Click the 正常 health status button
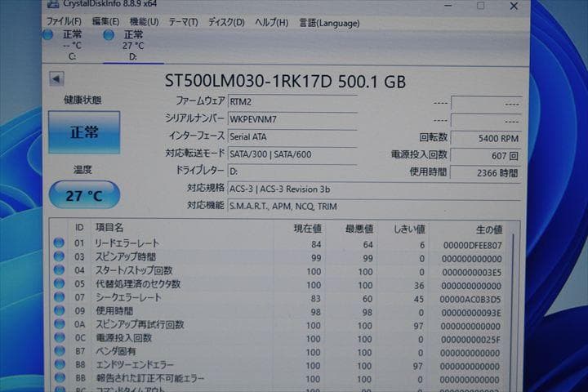 [x=84, y=132]
